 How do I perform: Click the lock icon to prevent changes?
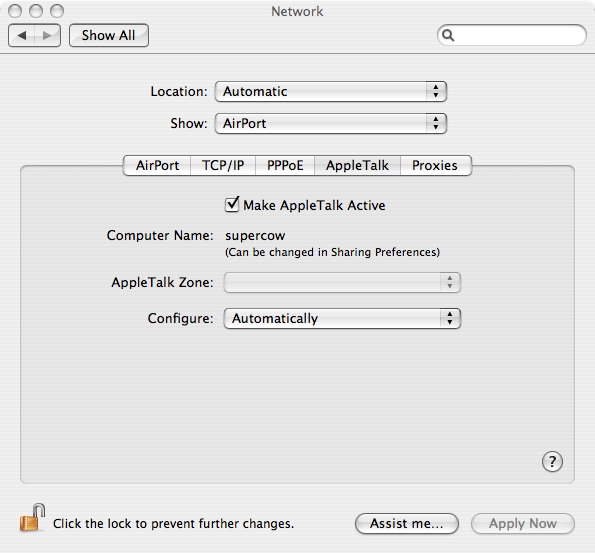33,518
